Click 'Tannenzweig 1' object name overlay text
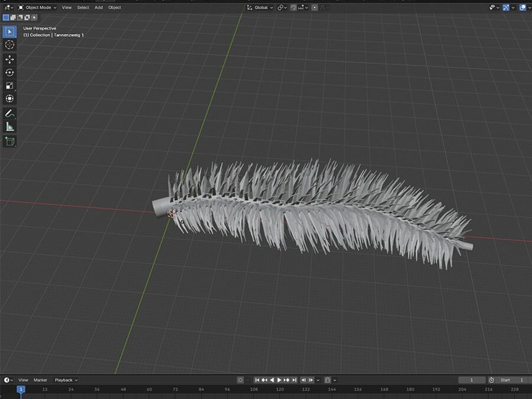Screen dimensions: 532x399 click(x=69, y=35)
